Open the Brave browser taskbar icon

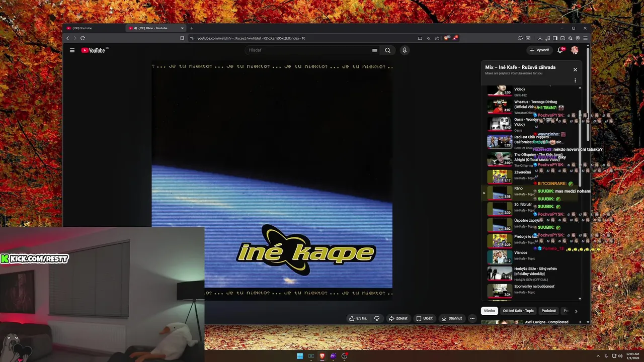(322, 356)
